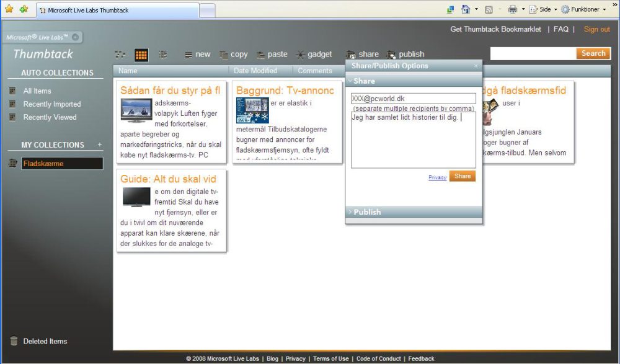Add a new collection with plus icon
Viewport: 620px width, 364px height.
coord(100,145)
